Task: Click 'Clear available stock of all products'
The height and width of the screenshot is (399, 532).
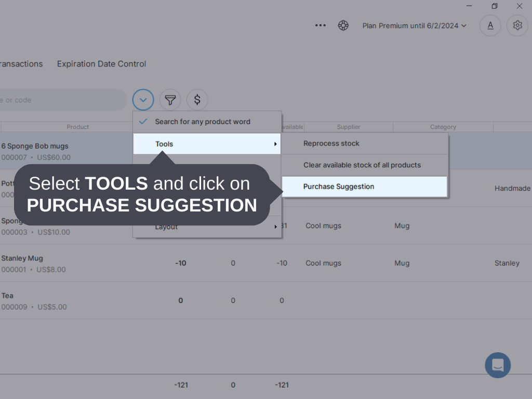Action: [x=362, y=165]
